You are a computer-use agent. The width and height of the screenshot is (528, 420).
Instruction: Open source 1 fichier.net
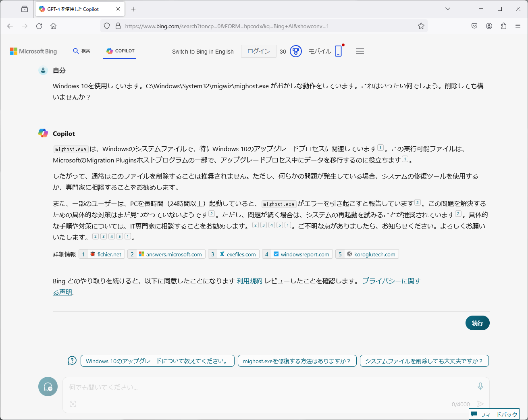coord(102,254)
